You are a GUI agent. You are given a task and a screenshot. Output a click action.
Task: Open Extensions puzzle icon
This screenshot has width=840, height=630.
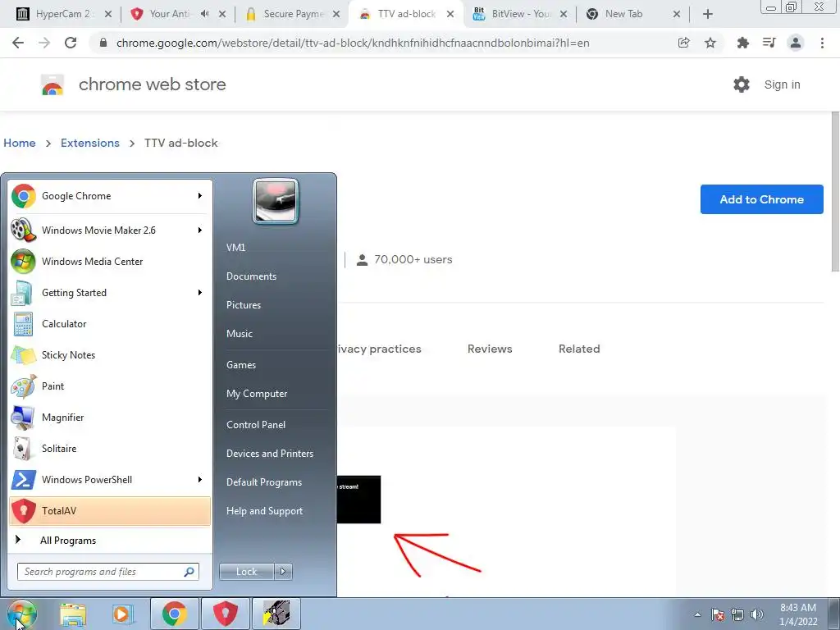(742, 43)
